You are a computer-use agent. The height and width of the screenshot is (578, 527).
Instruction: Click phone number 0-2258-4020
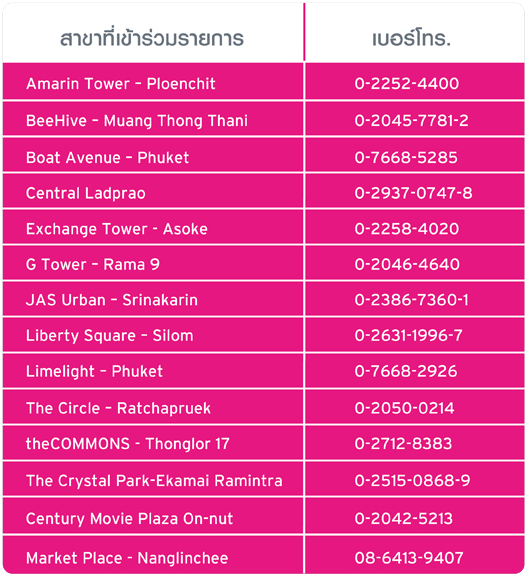click(x=407, y=229)
